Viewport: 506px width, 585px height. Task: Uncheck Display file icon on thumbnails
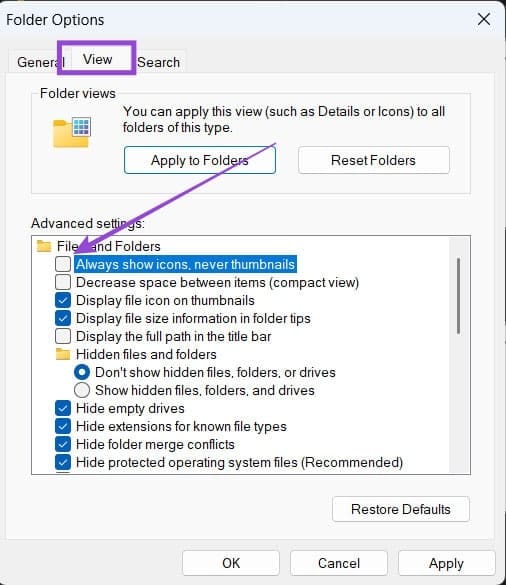point(63,300)
